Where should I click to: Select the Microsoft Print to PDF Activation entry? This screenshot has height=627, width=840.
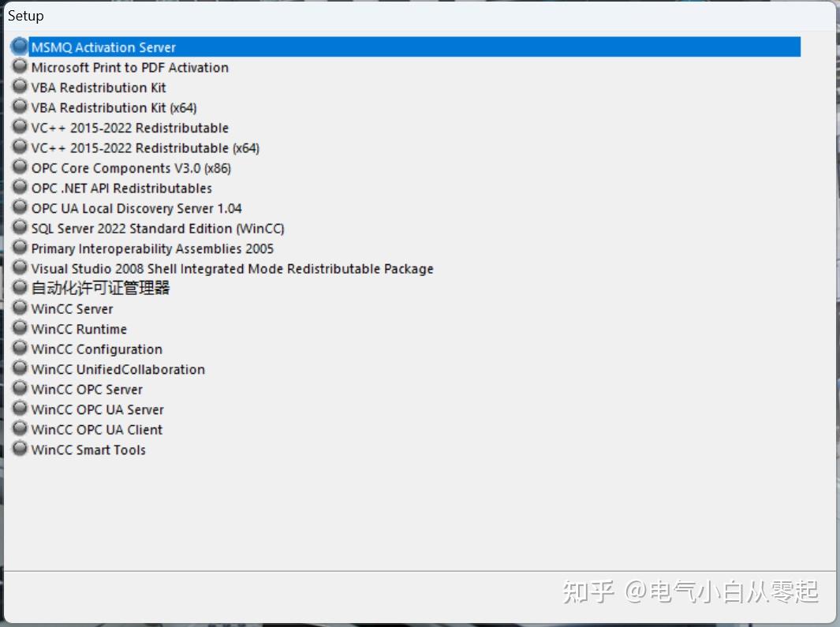point(129,67)
